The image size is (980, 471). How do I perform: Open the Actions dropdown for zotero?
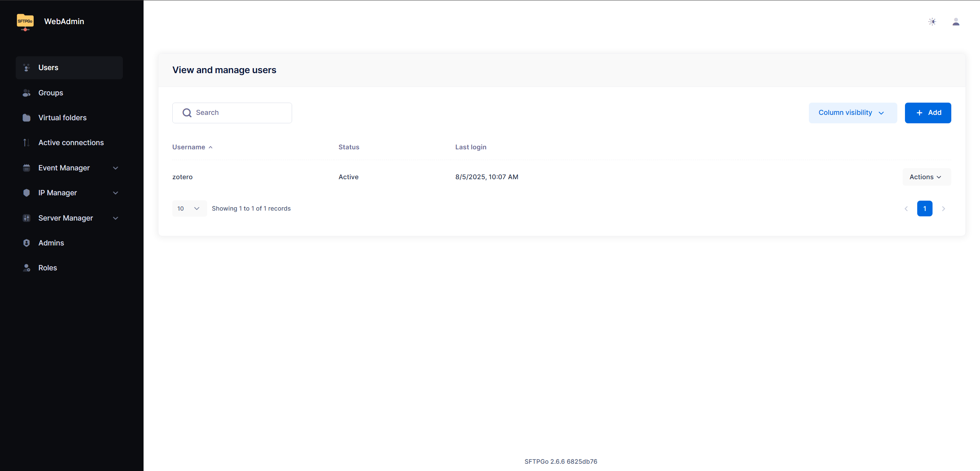[x=926, y=177]
